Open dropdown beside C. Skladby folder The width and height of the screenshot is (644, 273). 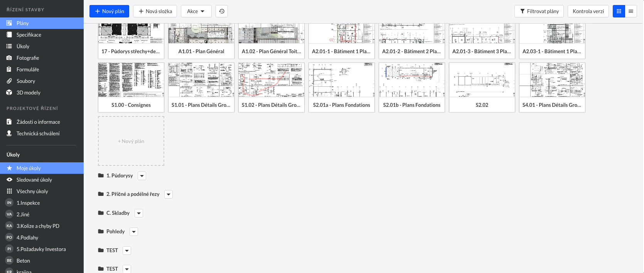click(139, 213)
